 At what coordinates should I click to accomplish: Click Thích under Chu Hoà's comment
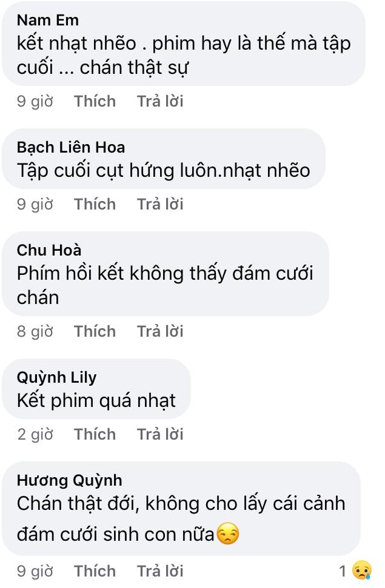pos(95,331)
